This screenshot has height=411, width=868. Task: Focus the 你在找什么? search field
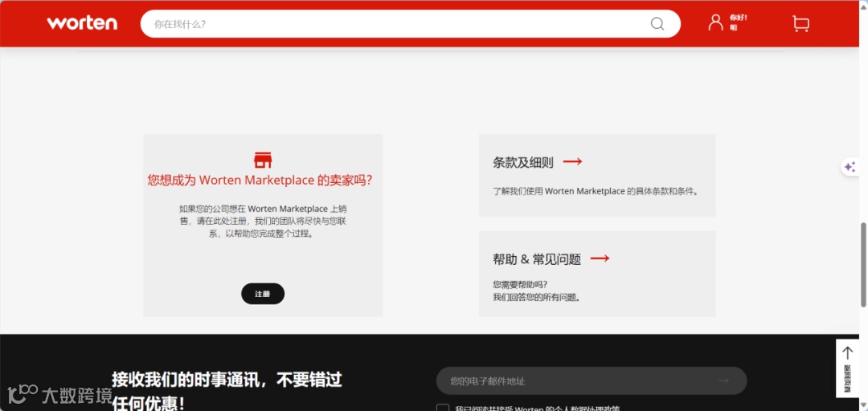coord(411,24)
